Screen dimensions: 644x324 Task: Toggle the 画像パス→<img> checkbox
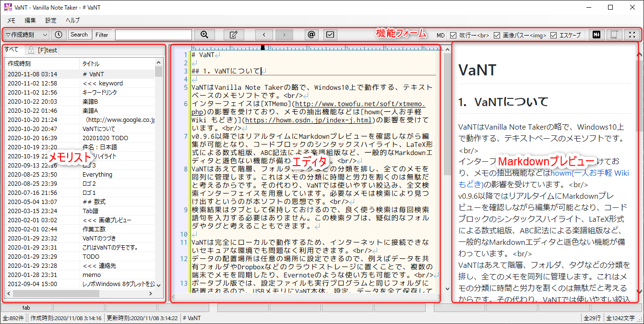point(497,35)
